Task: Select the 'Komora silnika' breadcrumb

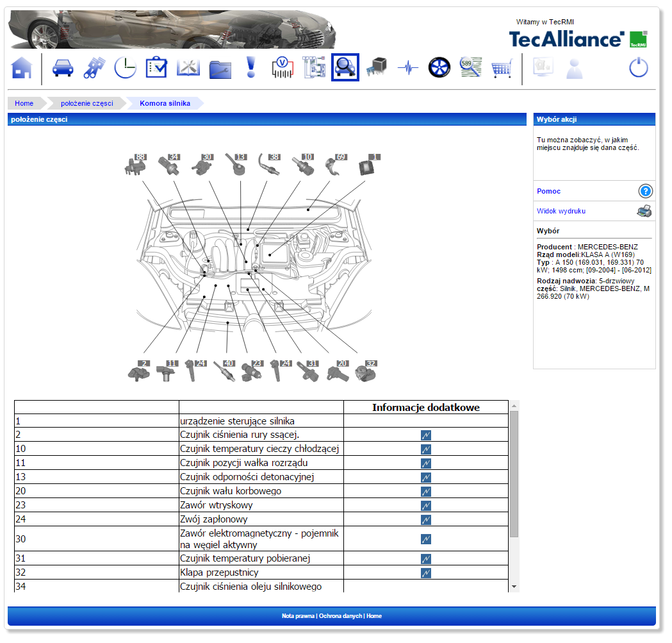Action: click(x=165, y=103)
